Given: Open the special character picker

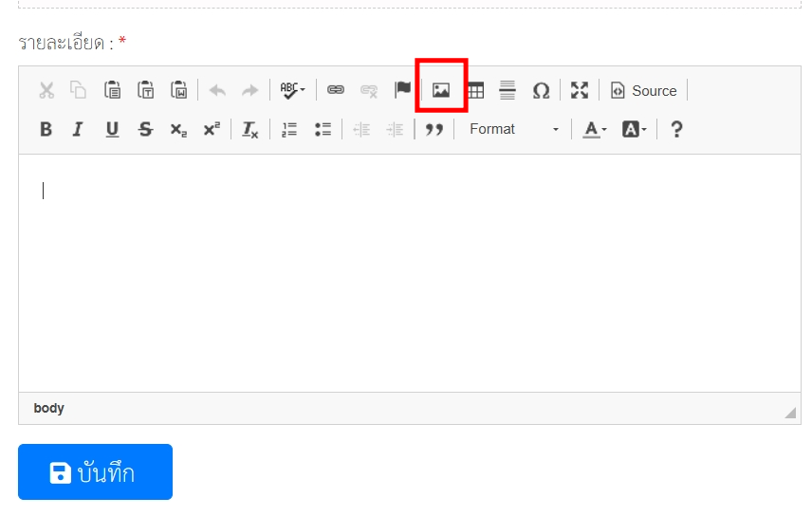Looking at the screenshot, I should pos(541,90).
